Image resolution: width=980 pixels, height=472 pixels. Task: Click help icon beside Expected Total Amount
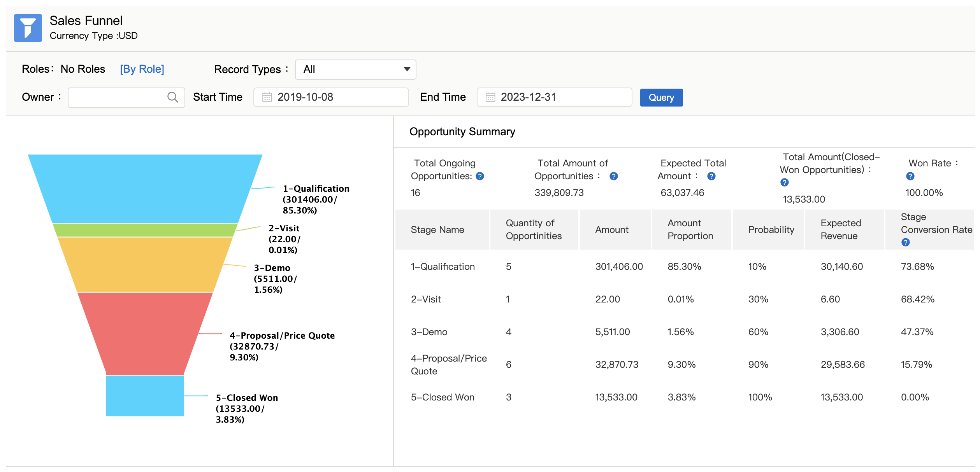[711, 177]
